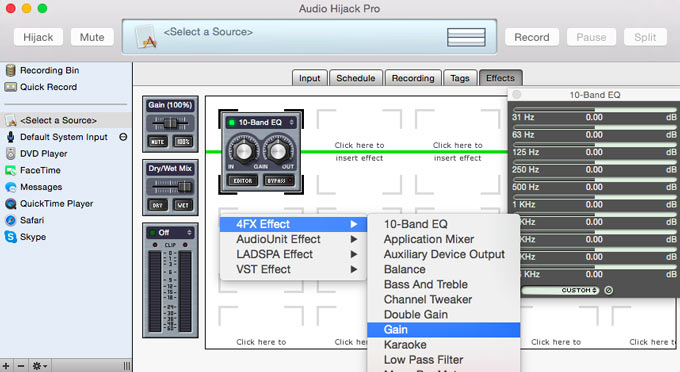Viewport: 680px width, 372px height.
Task: Choose 10-Band EQ from the submenu
Action: (443, 224)
